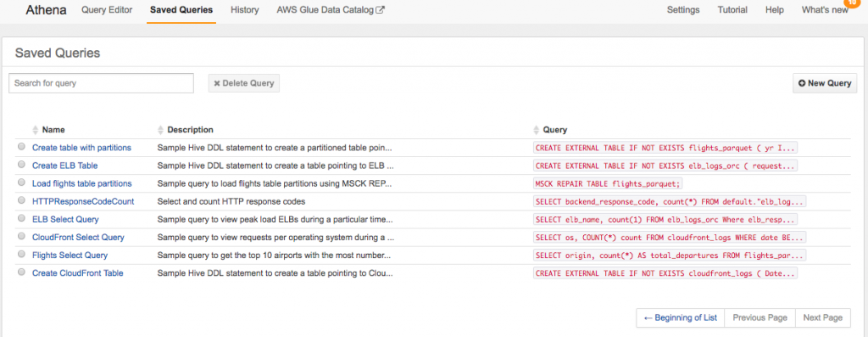Viewport: 868px width, 337px height.
Task: Open Create CloudFront Table query
Action: tap(77, 273)
